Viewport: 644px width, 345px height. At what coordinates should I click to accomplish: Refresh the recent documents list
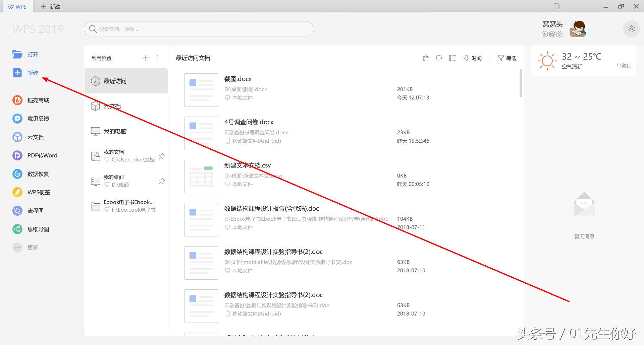coord(439,58)
